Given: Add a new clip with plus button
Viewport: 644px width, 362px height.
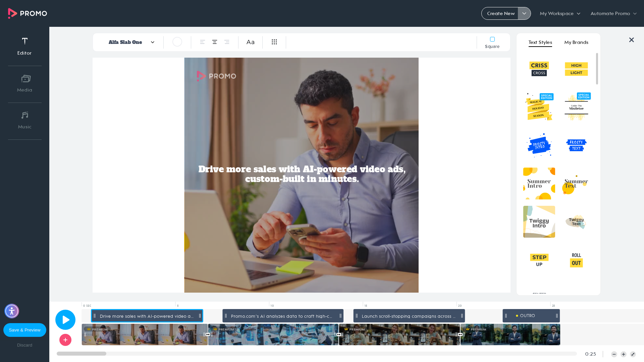Looking at the screenshot, I should point(65,340).
